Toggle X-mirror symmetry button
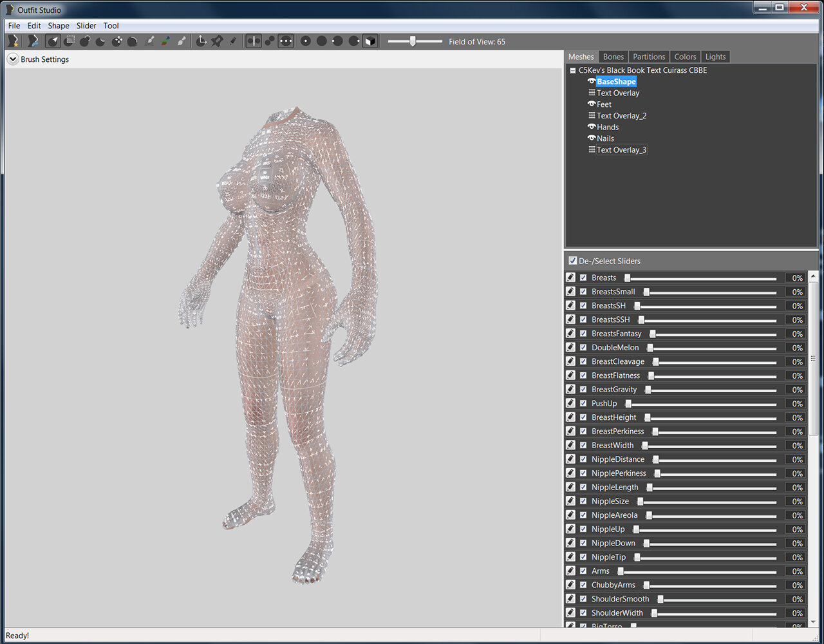824x644 pixels. pyautogui.click(x=254, y=41)
